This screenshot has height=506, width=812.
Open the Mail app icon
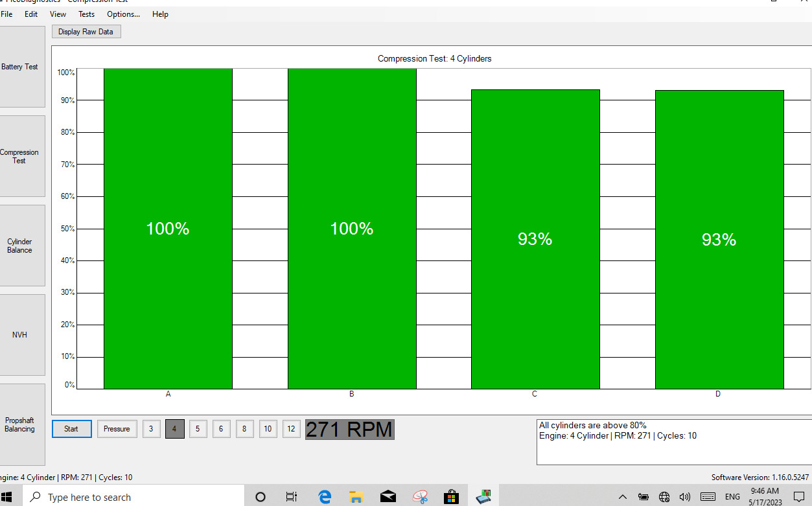[388, 497]
